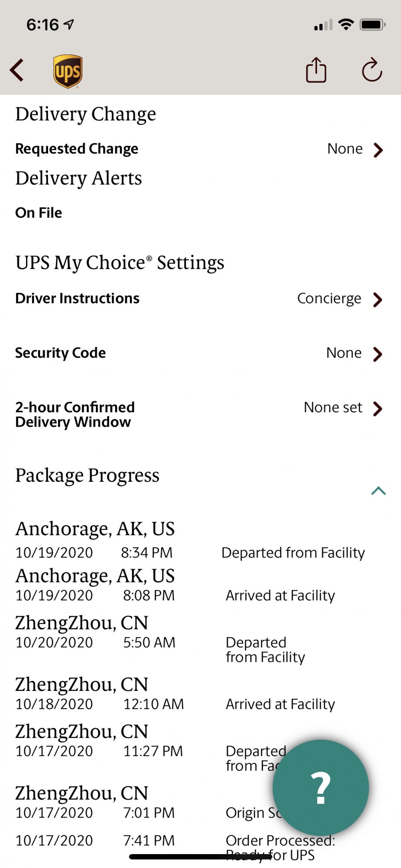Open Security Code chevron
This screenshot has width=401, height=868.
[x=378, y=354]
